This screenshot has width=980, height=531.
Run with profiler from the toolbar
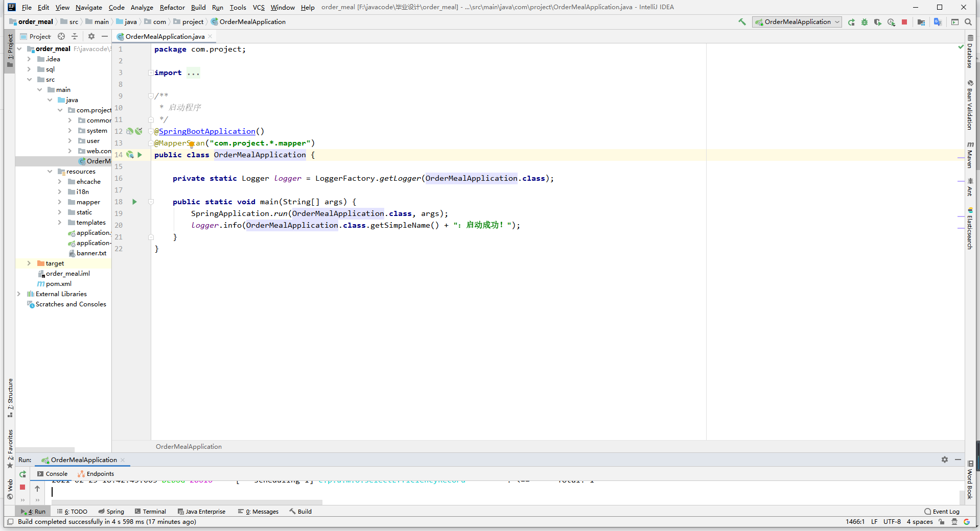click(x=891, y=22)
